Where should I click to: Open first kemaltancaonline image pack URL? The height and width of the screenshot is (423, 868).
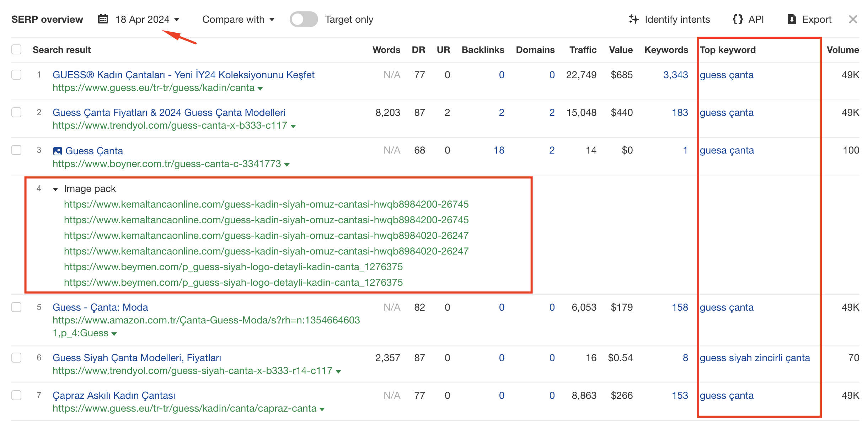(x=266, y=204)
